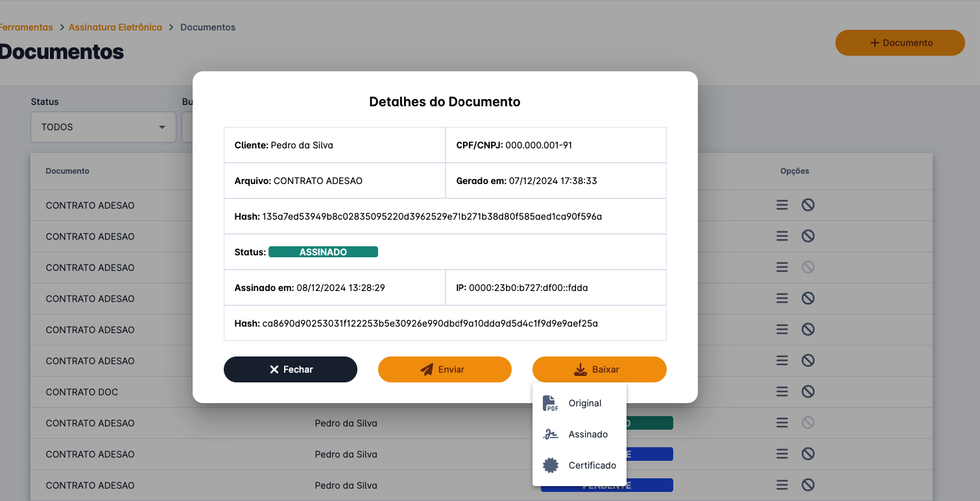Choose Assinado in the download menu
This screenshot has width=980, height=501.
pos(588,434)
